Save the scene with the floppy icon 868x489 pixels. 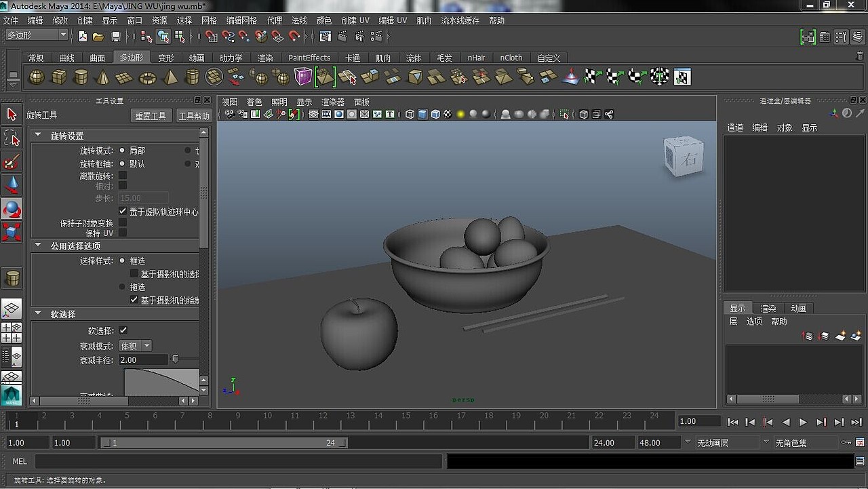116,36
